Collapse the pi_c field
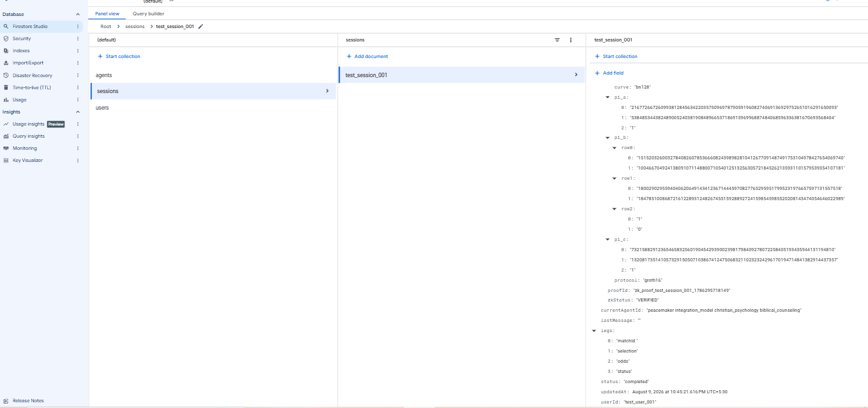Viewport: 868px width, 408px height. [x=608, y=239]
